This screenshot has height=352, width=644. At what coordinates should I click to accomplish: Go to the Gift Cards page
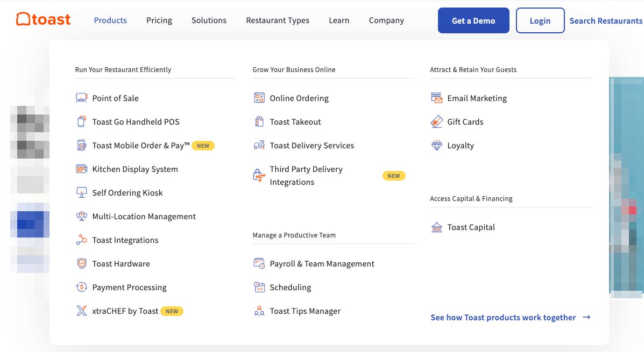465,122
